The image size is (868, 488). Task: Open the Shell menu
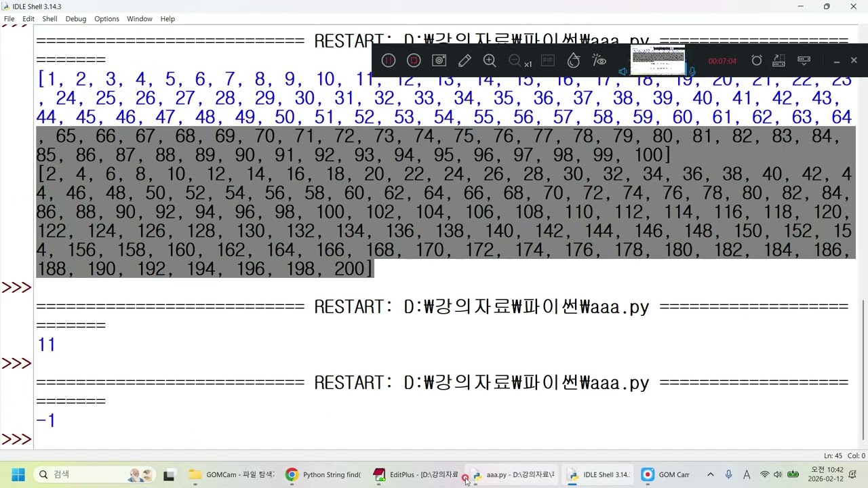[x=50, y=19]
